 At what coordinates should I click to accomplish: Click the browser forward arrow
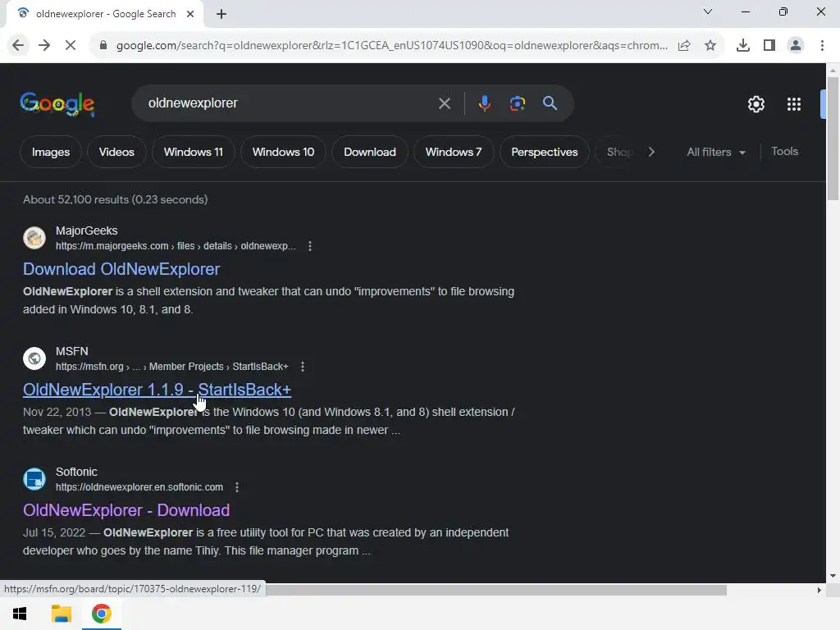[x=44, y=46]
